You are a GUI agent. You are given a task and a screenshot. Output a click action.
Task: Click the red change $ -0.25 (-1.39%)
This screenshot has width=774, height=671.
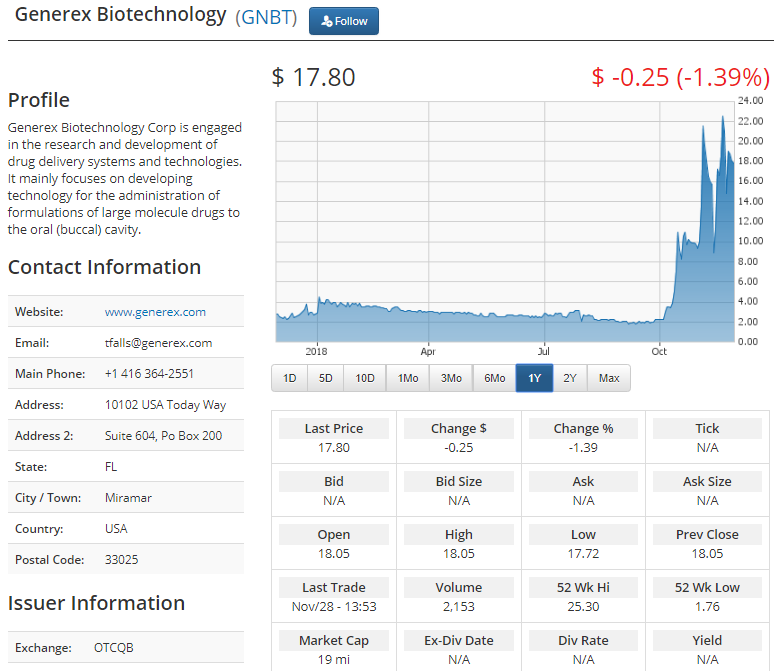coord(680,78)
